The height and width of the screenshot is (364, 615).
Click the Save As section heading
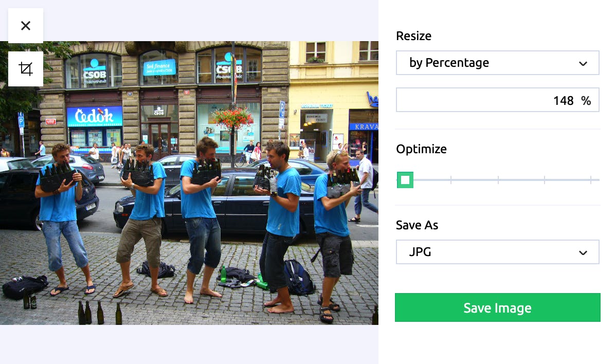tap(417, 225)
